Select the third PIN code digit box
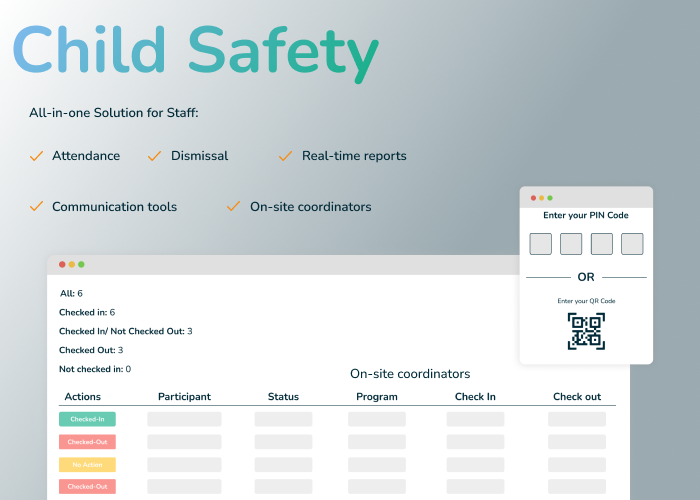The image size is (700, 500). coord(602,244)
